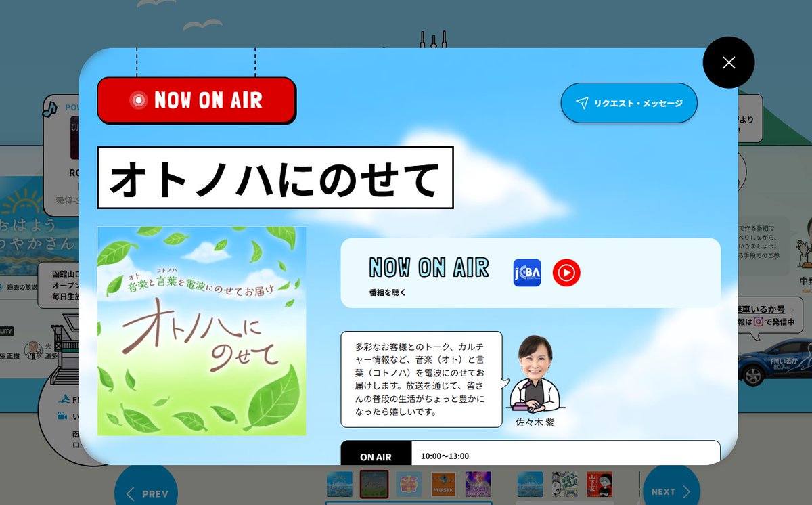Screen dimensions: 812x505
Task: Select the オトノハにのせて program title heading
Action: pos(275,178)
